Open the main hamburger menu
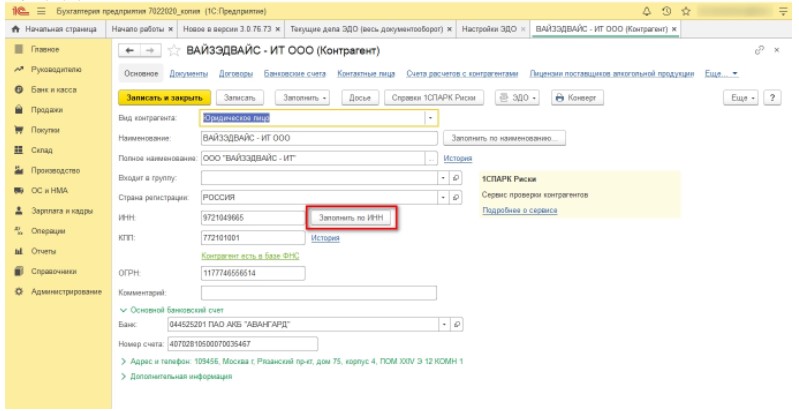Viewport: 799px width, 411px height. (x=41, y=11)
